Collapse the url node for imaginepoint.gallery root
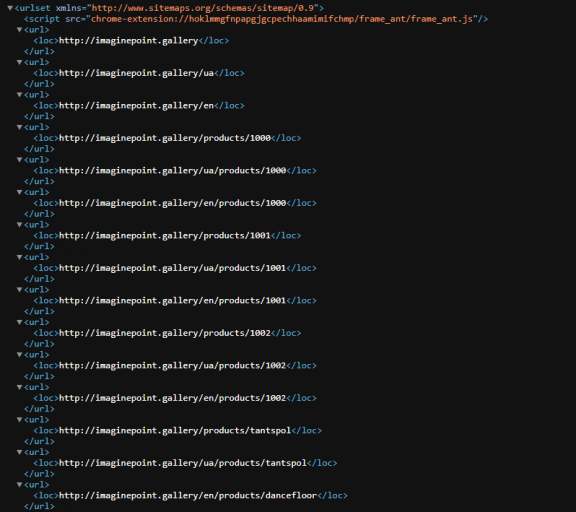The image size is (576, 512). (20, 30)
